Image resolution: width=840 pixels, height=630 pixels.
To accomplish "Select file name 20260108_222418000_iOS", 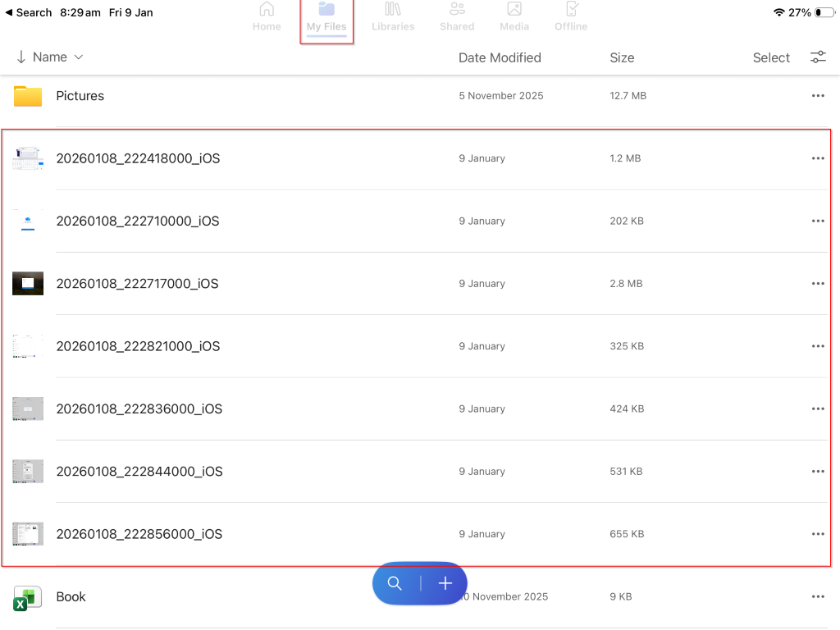I will pos(138,158).
